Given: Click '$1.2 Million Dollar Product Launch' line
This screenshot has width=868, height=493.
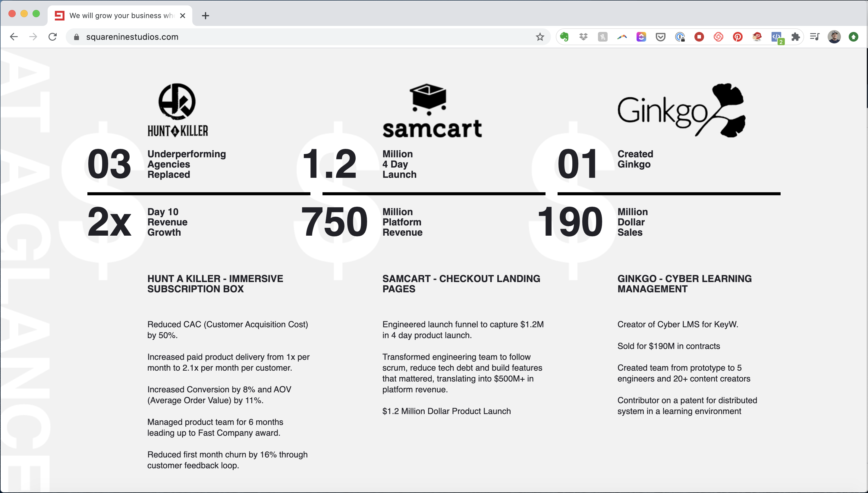Looking at the screenshot, I should pyautogui.click(x=447, y=411).
